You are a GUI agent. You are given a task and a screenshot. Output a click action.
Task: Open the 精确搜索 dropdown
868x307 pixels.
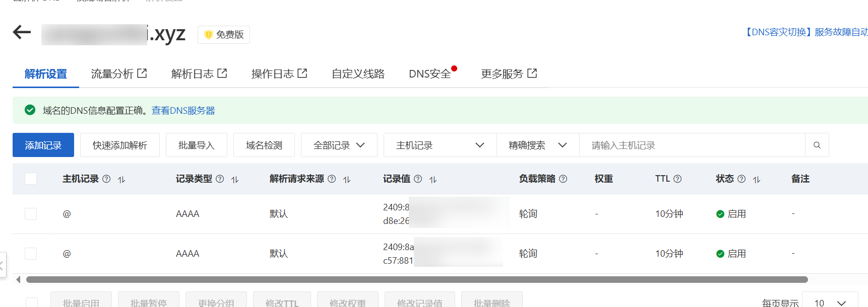click(x=537, y=145)
